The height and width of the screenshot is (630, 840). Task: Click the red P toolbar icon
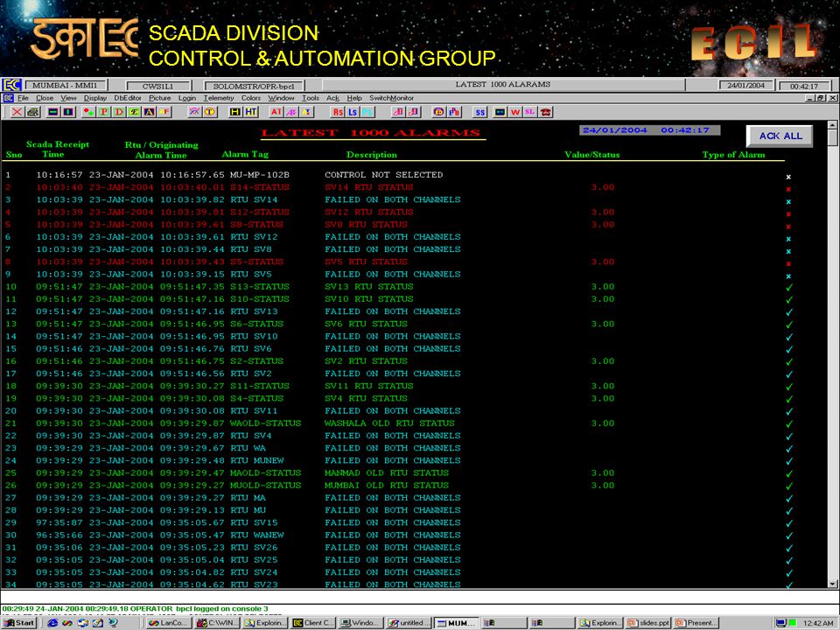click(x=103, y=112)
